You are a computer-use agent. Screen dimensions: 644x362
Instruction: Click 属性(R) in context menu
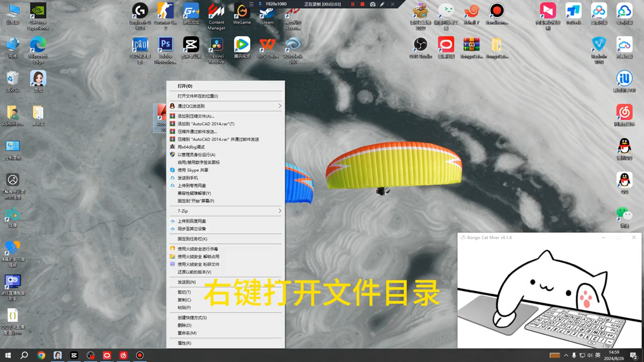click(x=184, y=343)
